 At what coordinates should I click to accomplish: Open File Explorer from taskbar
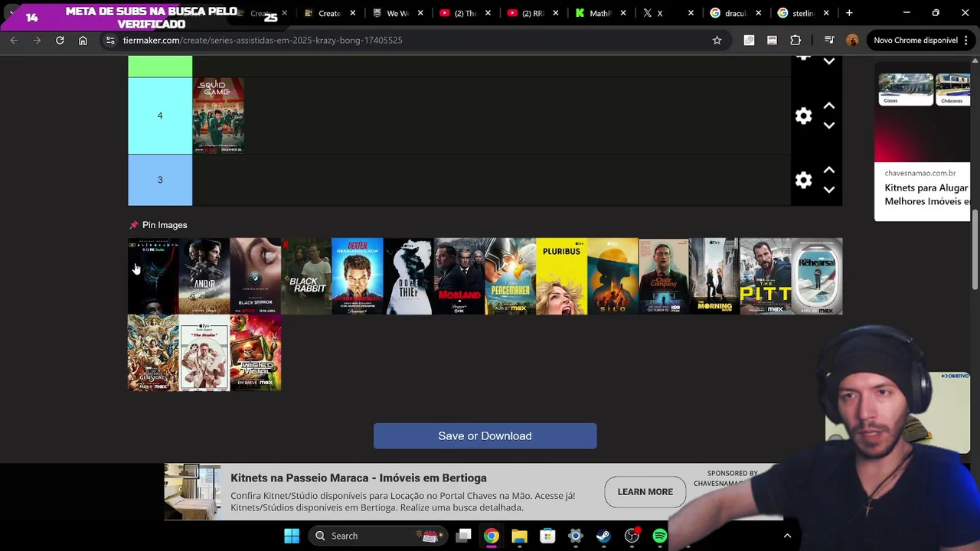tap(519, 536)
